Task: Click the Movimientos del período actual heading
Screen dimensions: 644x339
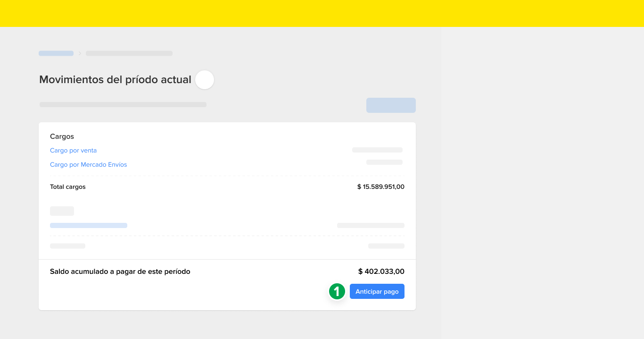Action: coord(115,79)
